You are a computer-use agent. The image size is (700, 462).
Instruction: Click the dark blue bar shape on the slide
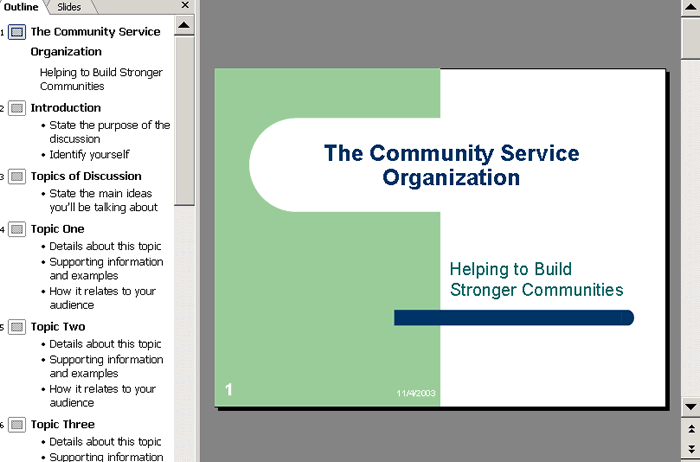(x=513, y=318)
